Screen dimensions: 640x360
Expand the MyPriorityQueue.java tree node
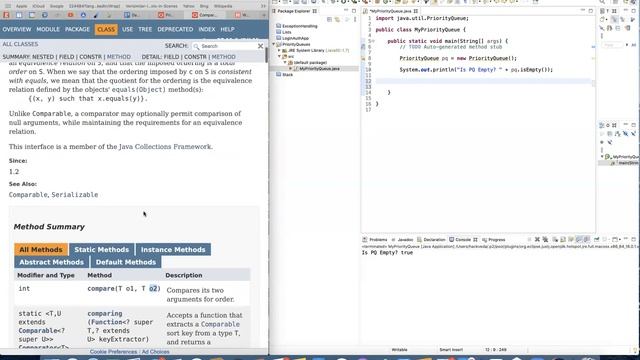coord(291,69)
